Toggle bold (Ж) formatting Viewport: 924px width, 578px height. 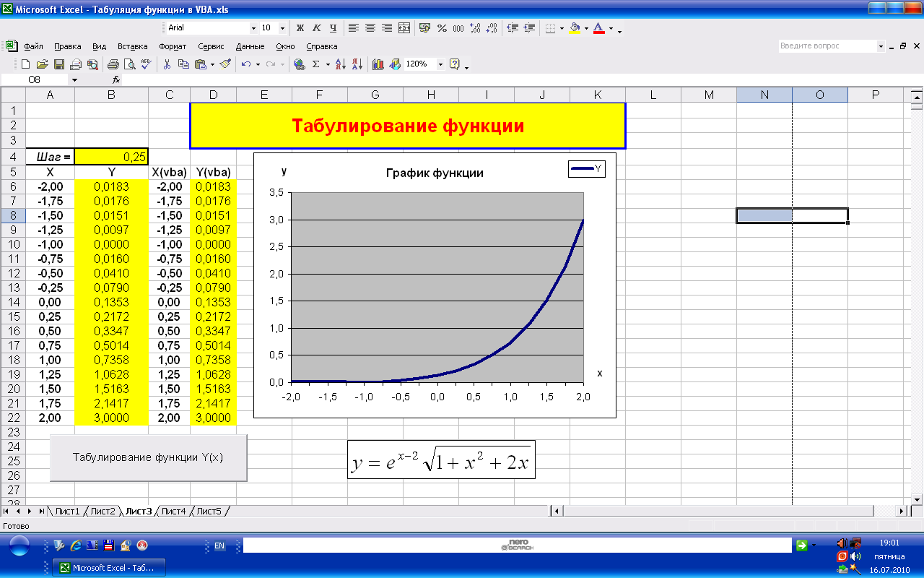pos(300,28)
